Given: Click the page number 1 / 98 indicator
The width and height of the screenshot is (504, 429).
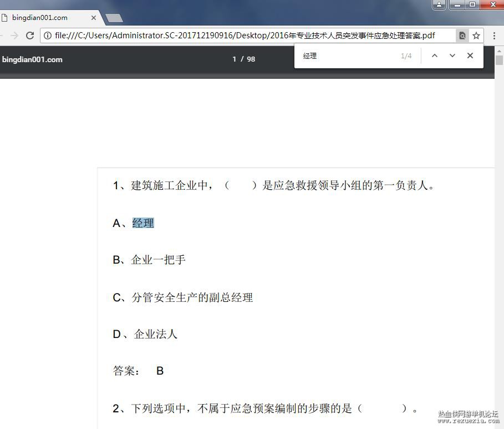Looking at the screenshot, I should coord(244,59).
